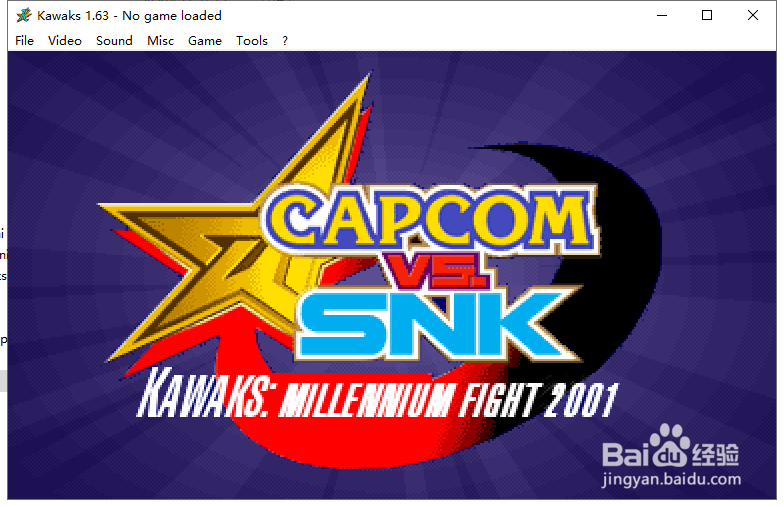Open the Game menu
The height and width of the screenshot is (507, 784).
[x=204, y=40]
